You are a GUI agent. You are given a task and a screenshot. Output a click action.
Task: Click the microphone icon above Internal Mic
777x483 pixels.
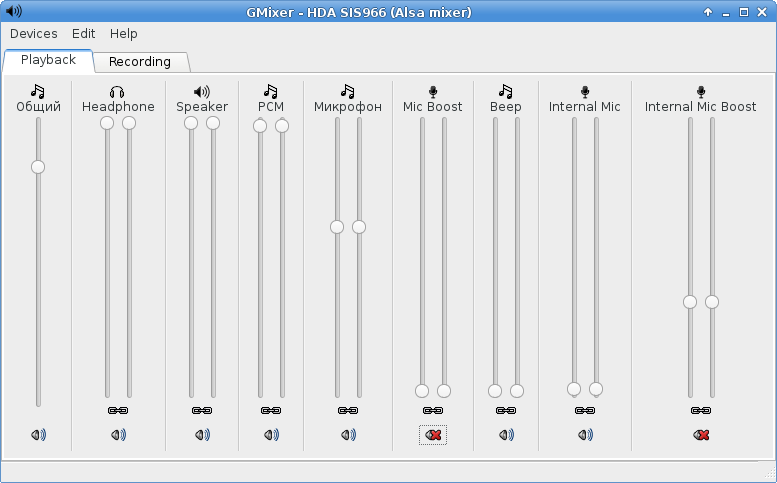pos(585,92)
